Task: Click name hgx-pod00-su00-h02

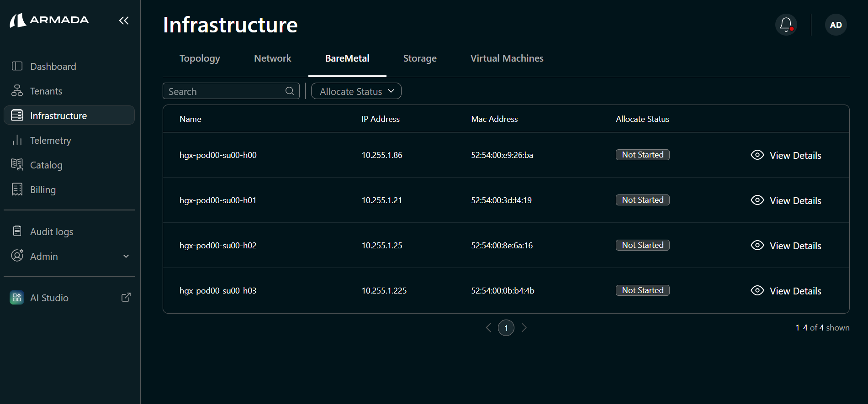Action: tap(218, 245)
